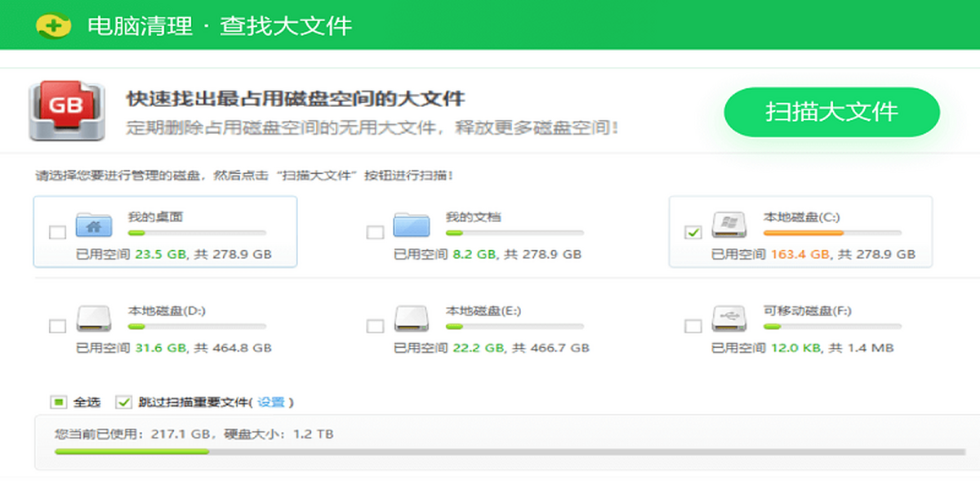
Task: Click the 扫描大文件 button
Action: 831,112
